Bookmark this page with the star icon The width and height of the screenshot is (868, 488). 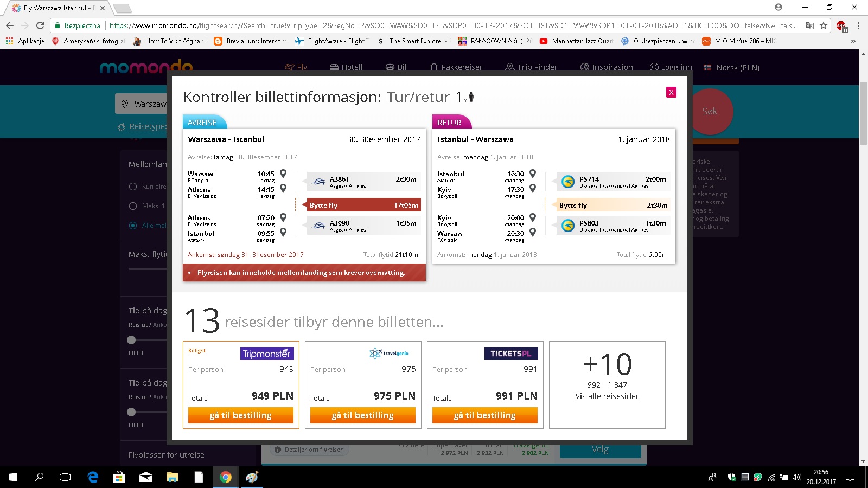tap(824, 25)
